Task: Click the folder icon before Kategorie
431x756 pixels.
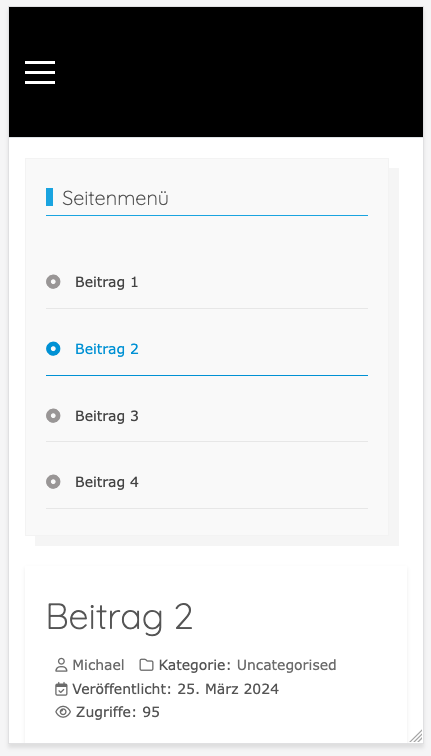Action: pyautogui.click(x=147, y=665)
